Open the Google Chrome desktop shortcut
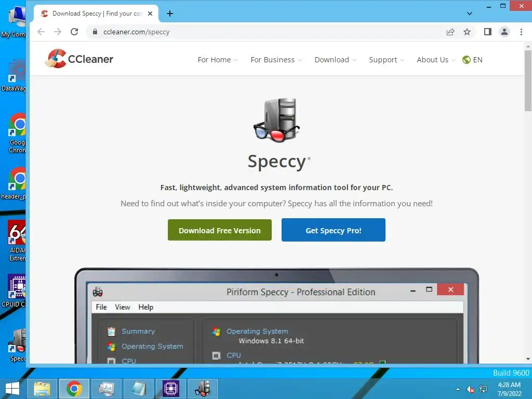Image resolution: width=532 pixels, height=399 pixels. click(x=16, y=132)
